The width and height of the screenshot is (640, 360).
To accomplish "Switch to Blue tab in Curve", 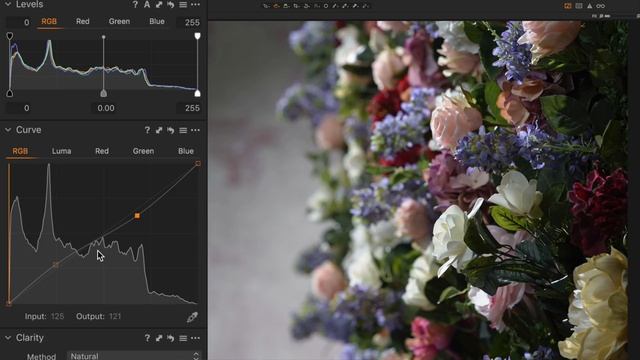I will (x=186, y=151).
